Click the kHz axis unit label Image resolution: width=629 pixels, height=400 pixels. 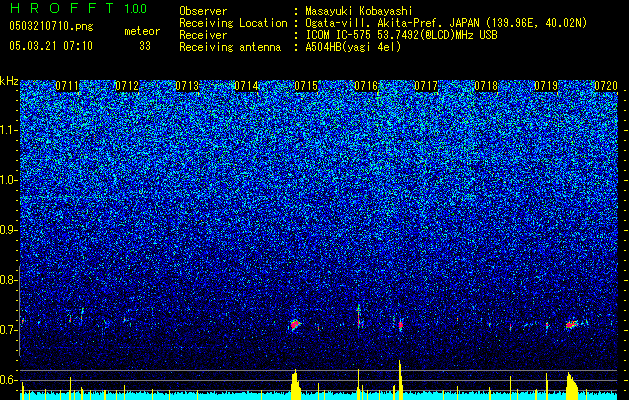[9, 81]
